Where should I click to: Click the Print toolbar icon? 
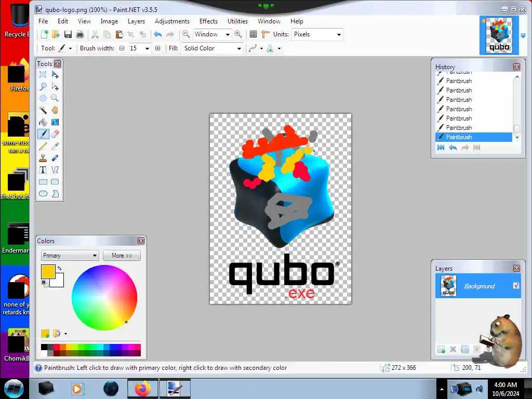point(79,34)
